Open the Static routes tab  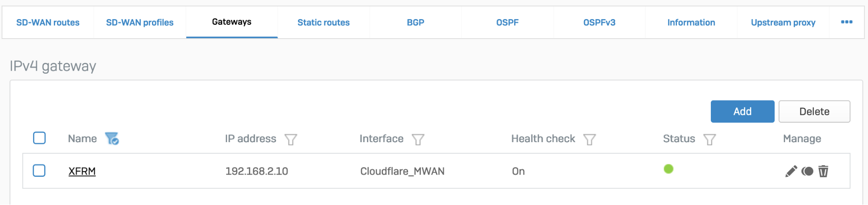click(323, 23)
